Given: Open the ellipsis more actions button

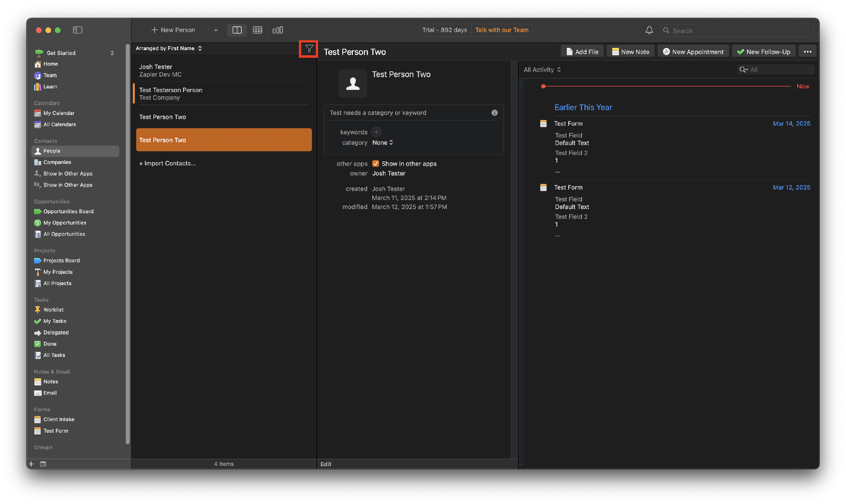Looking at the screenshot, I should coord(807,52).
